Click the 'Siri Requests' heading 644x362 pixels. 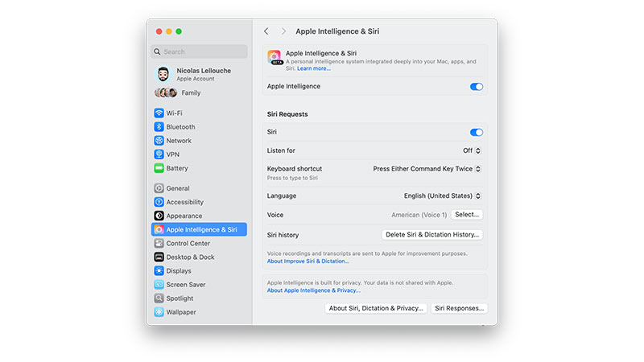(x=287, y=114)
